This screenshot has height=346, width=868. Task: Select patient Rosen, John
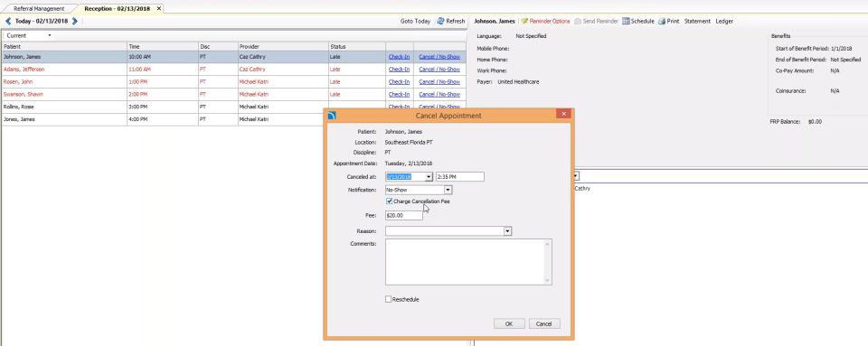[x=18, y=82]
